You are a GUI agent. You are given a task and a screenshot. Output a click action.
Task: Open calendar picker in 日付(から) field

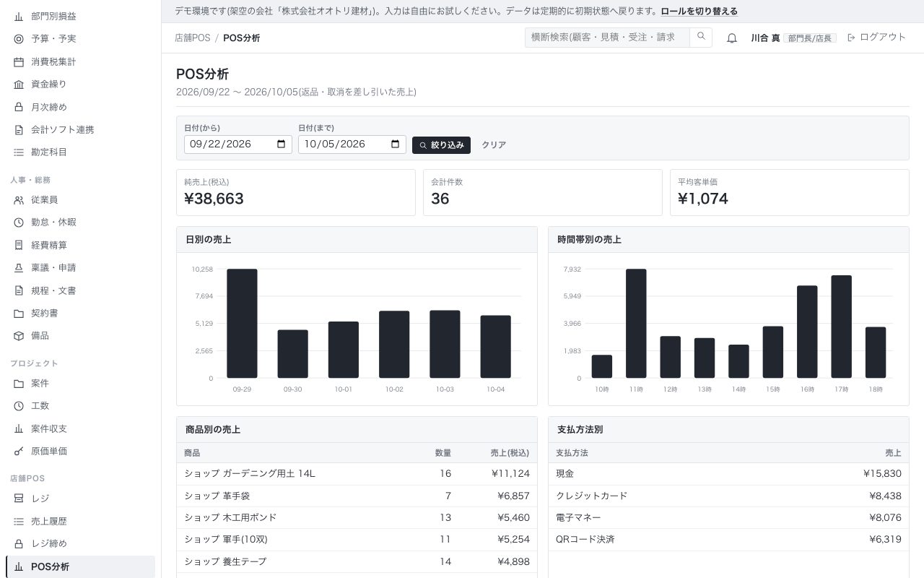pos(281,144)
